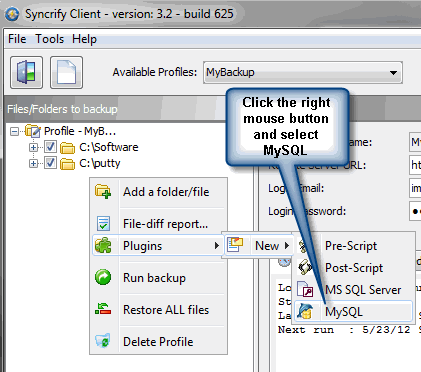Expand the C:\Software folder node
The height and width of the screenshot is (372, 421).
[33, 147]
